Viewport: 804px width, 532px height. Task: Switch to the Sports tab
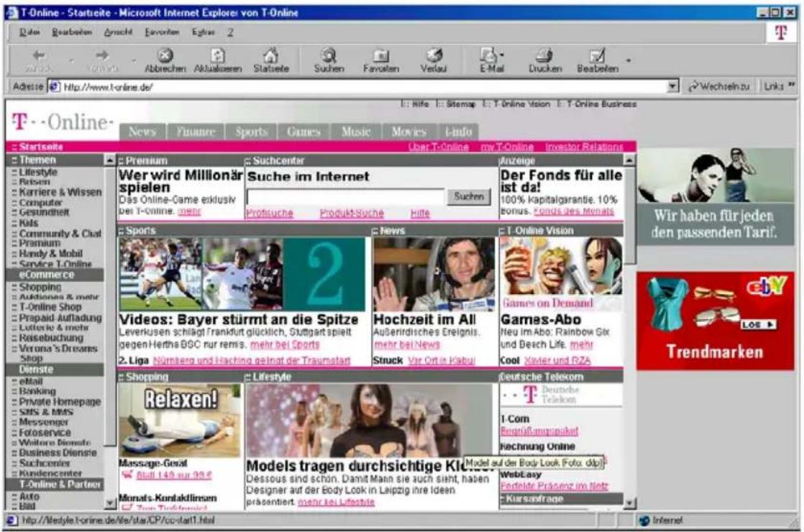click(x=251, y=132)
